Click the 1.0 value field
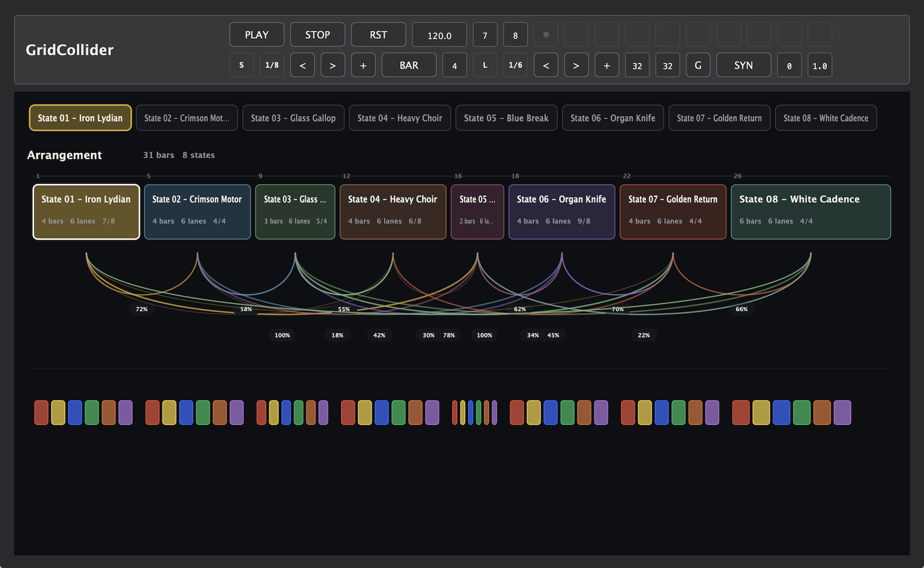This screenshot has width=924, height=568. (x=820, y=65)
